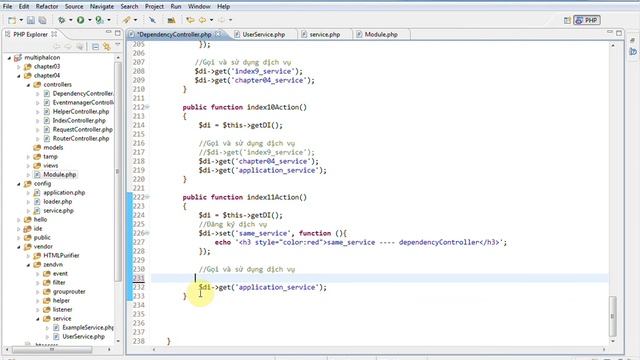Expand the chapter03 folder

click(19, 67)
